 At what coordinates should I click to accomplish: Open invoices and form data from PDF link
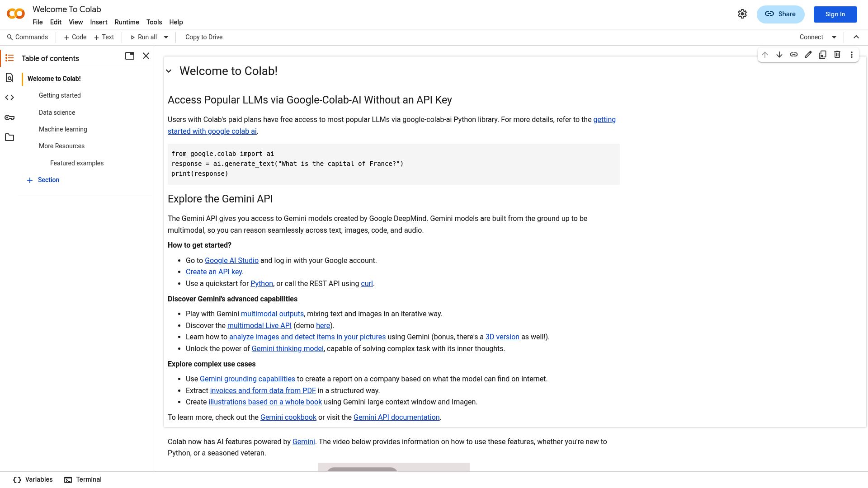point(263,391)
